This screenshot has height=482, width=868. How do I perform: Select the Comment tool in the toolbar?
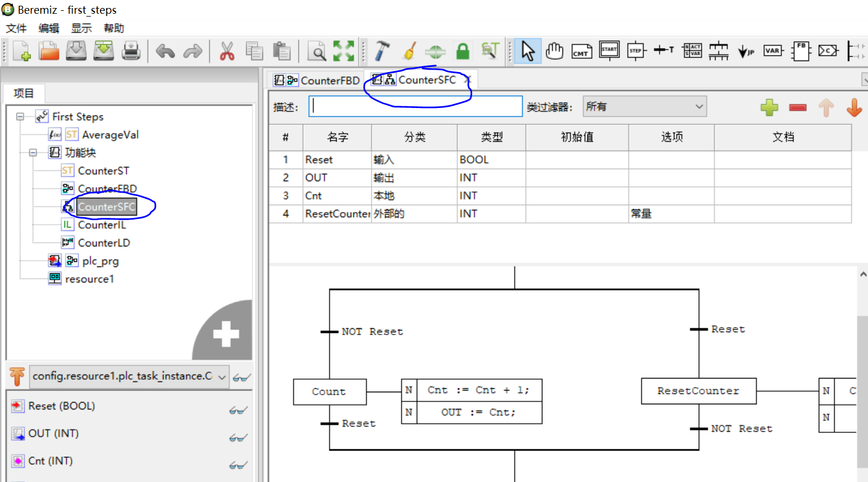coord(581,50)
